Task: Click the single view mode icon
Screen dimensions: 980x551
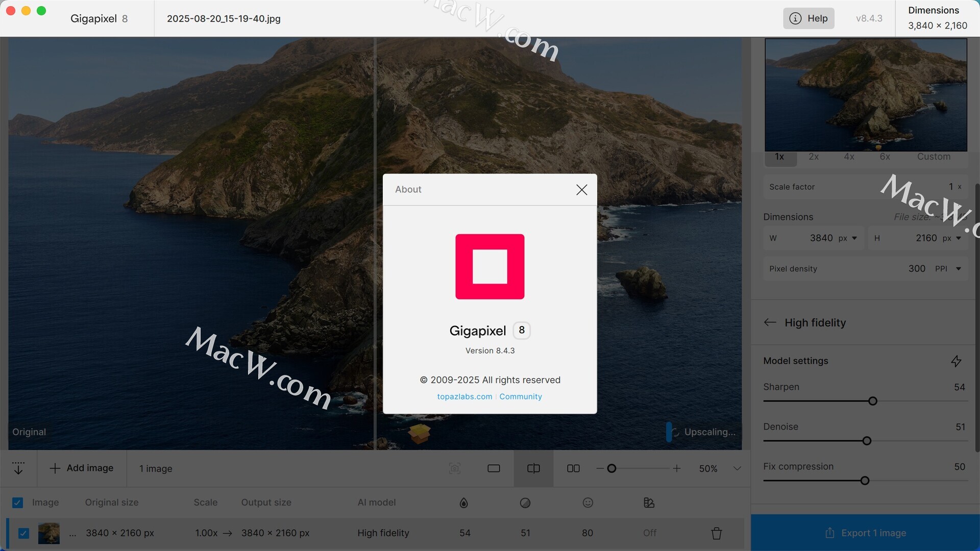Action: pyautogui.click(x=494, y=468)
